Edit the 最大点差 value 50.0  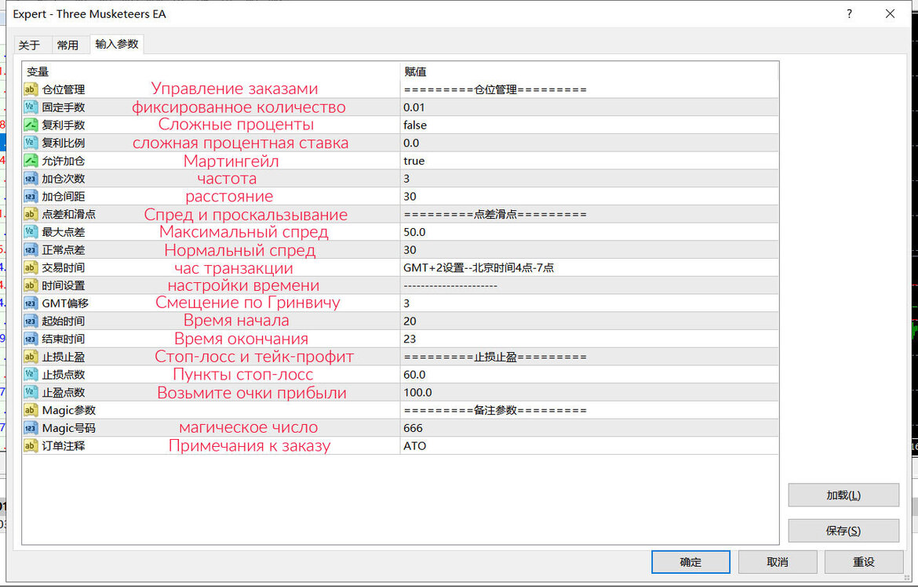[x=589, y=232]
